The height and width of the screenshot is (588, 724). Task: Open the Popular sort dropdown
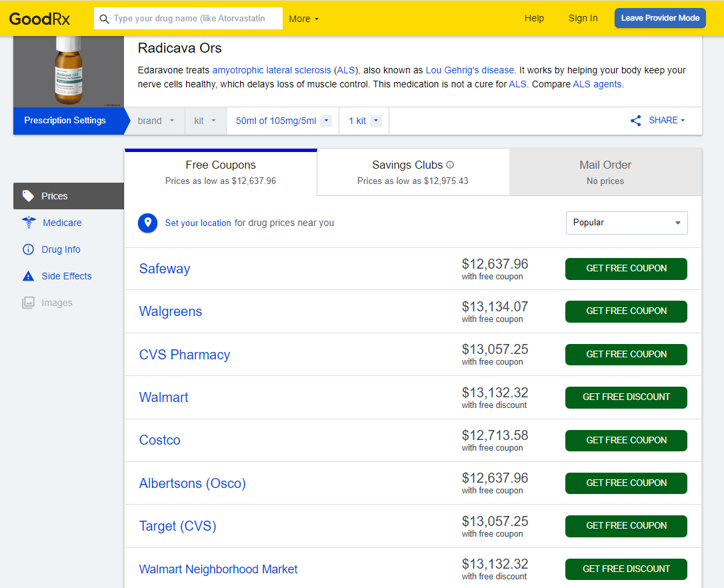(627, 223)
